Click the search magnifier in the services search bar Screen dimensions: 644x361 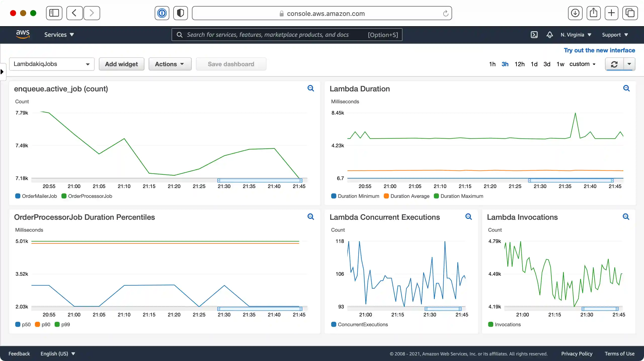(179, 34)
